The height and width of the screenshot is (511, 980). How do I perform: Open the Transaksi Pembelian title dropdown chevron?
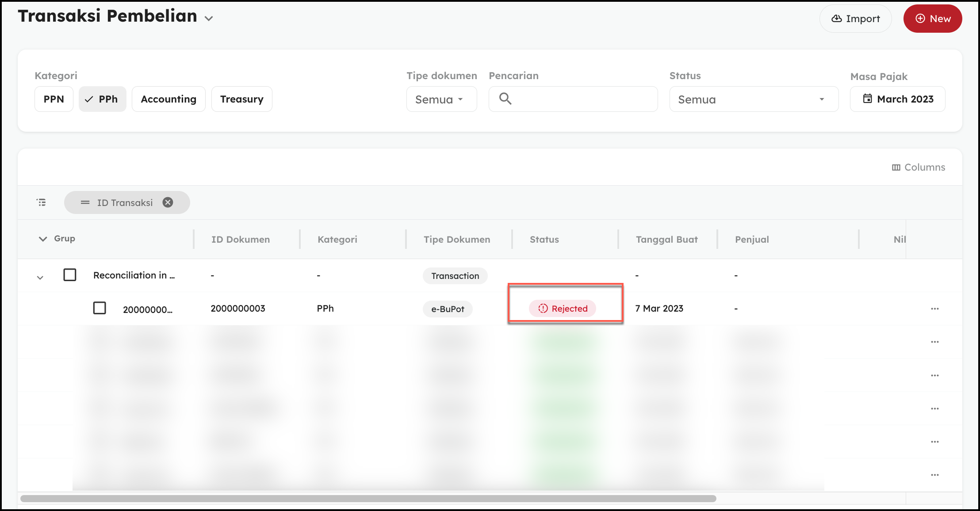coord(209,19)
